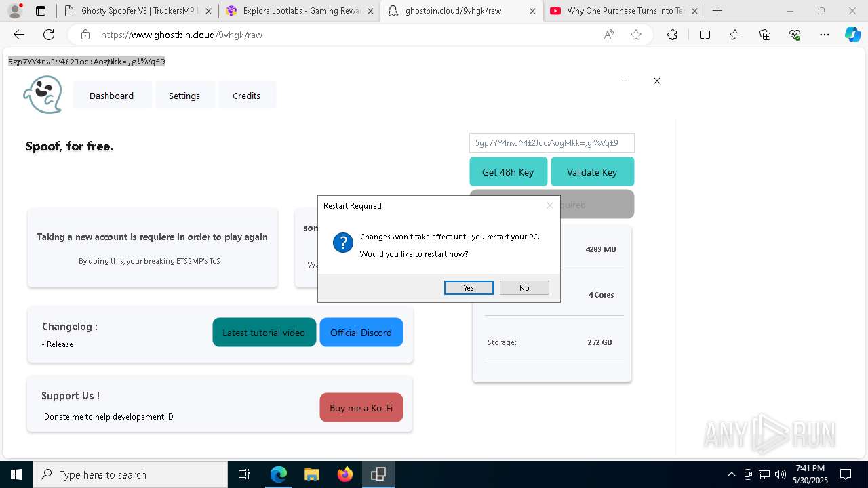The height and width of the screenshot is (488, 868).
Task: Open Latest tutorial video
Action: pyautogui.click(x=264, y=332)
